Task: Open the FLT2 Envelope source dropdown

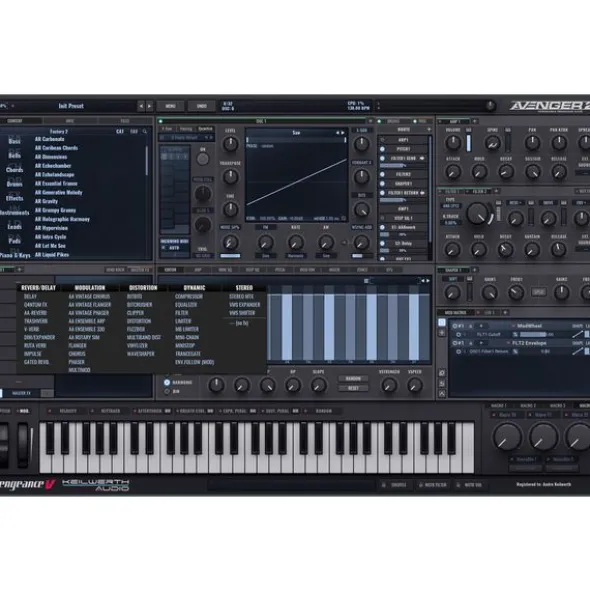Action: pos(529,343)
